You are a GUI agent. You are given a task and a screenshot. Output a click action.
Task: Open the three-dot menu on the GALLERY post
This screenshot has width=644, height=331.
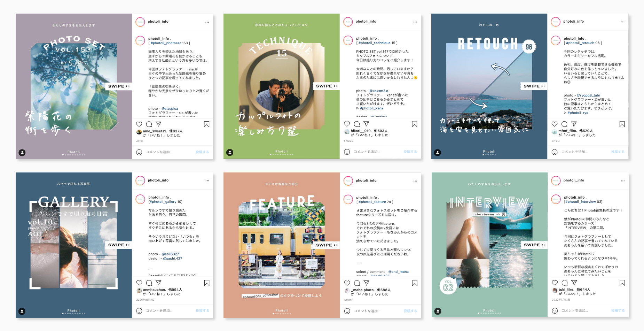point(207,181)
